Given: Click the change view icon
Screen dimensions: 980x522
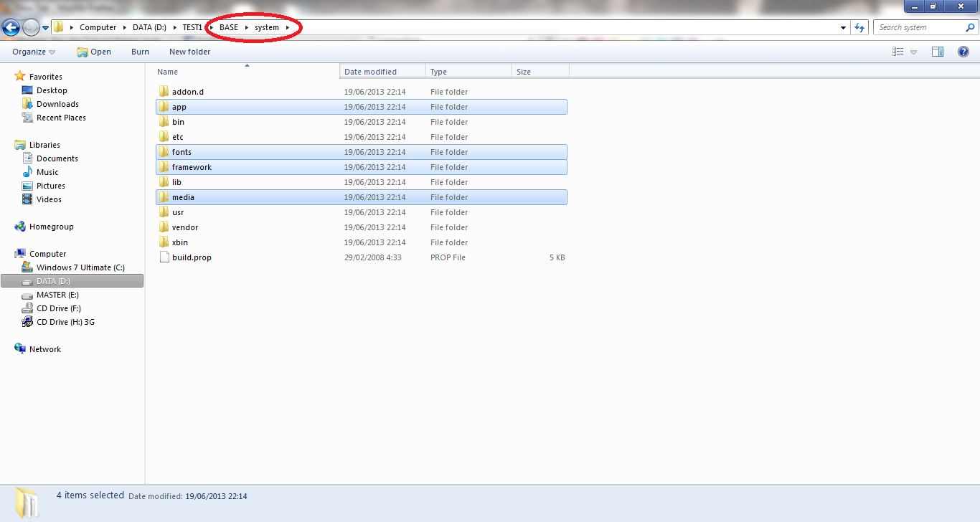Looking at the screenshot, I should tap(897, 52).
